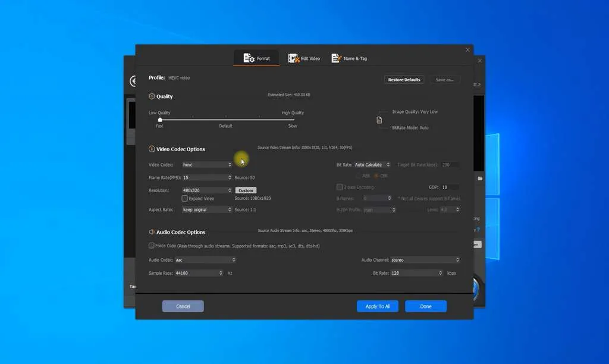The height and width of the screenshot is (364, 609).
Task: Switch to the Edit Video tab
Action: (x=305, y=58)
